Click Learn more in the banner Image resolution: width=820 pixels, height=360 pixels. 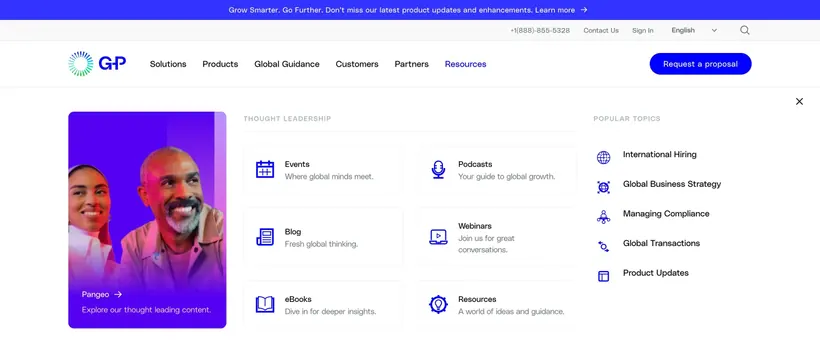pos(555,10)
